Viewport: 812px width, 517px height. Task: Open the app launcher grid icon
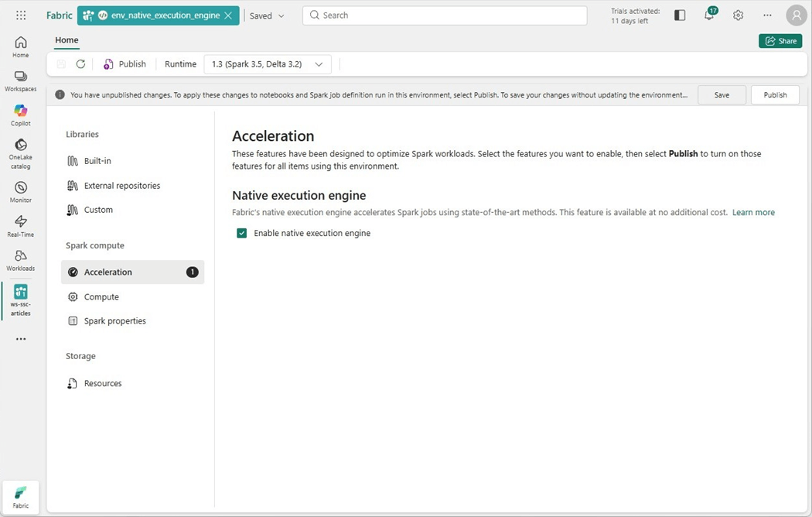[x=21, y=15]
